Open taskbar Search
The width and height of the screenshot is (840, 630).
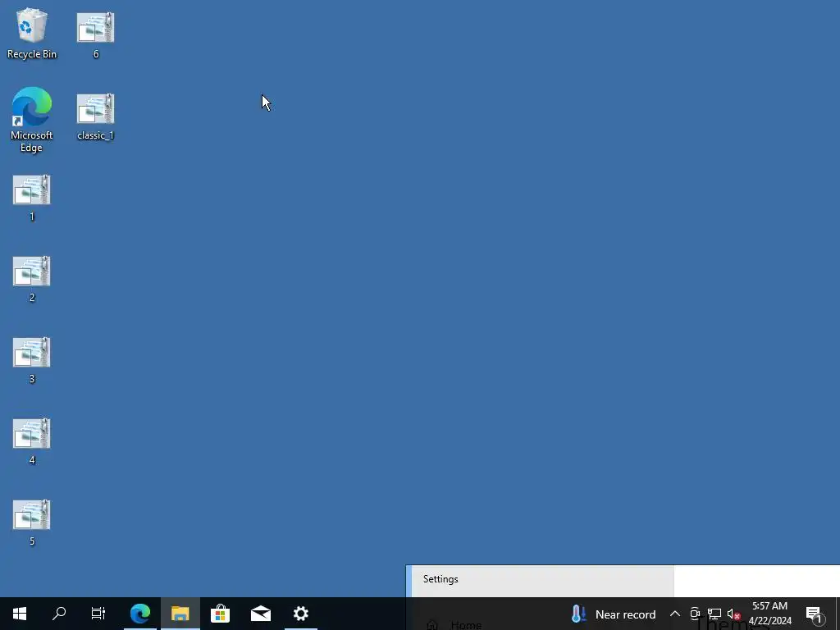(59, 614)
